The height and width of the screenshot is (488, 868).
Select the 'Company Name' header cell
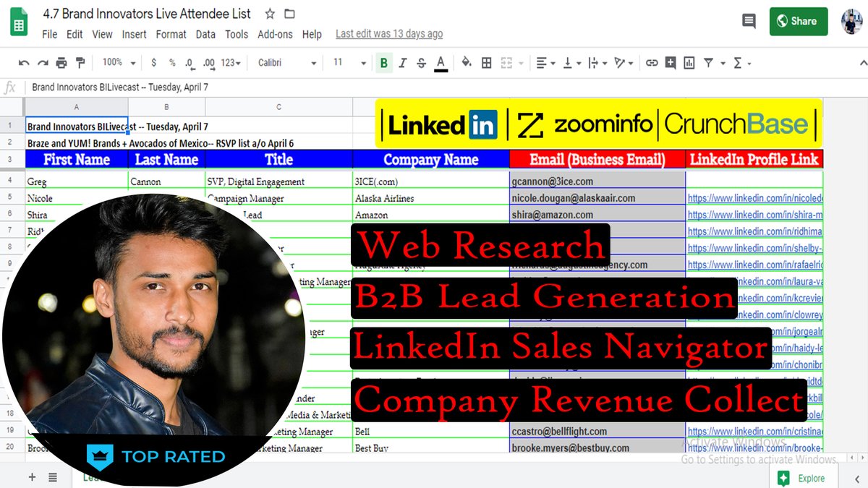point(431,159)
